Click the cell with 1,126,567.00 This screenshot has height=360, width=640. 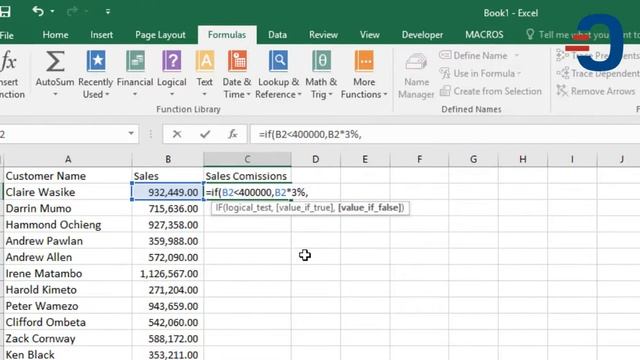[168, 274]
